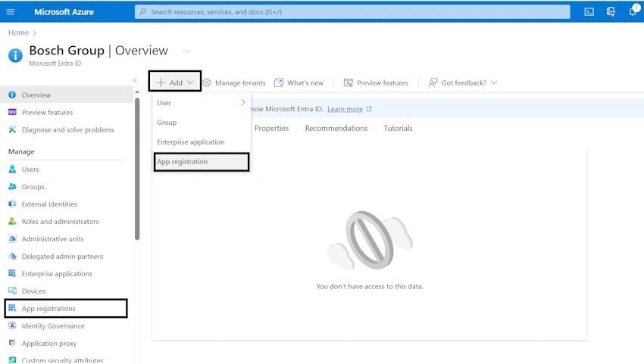The height and width of the screenshot is (364, 644).
Task: Click Diagnose and solve problems wrench icon
Action: 12,129
